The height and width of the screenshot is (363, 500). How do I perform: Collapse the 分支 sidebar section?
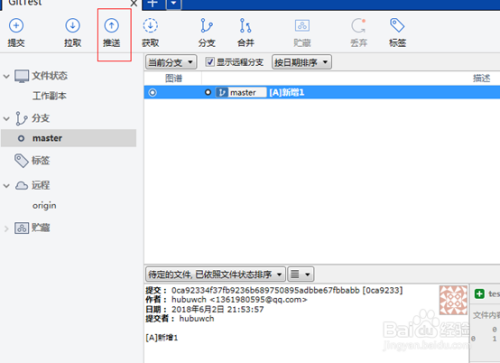tap(6, 118)
